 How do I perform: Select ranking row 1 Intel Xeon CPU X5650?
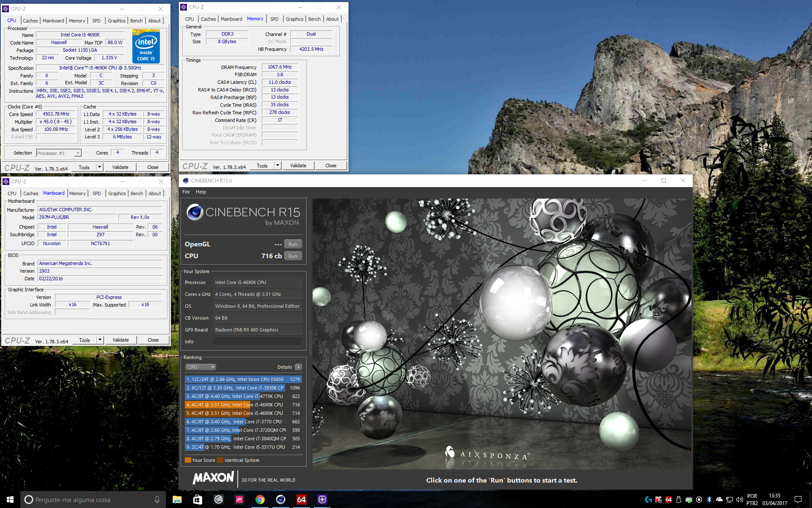tap(243, 379)
